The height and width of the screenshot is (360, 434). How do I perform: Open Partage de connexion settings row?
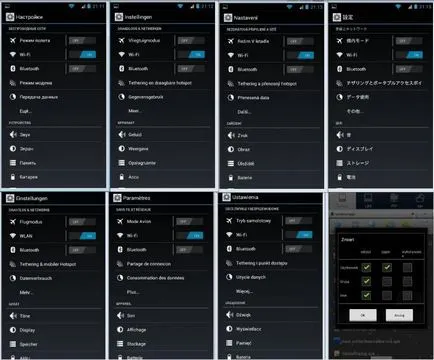[161, 264]
